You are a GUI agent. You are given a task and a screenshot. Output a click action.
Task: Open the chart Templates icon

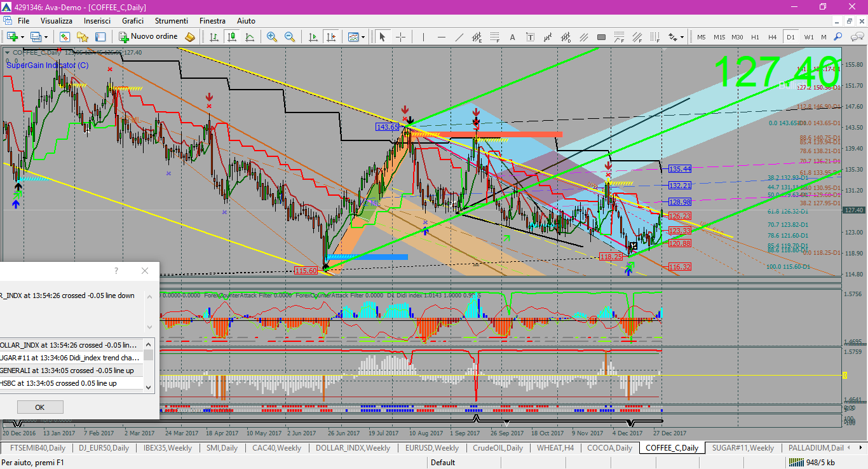click(x=353, y=37)
